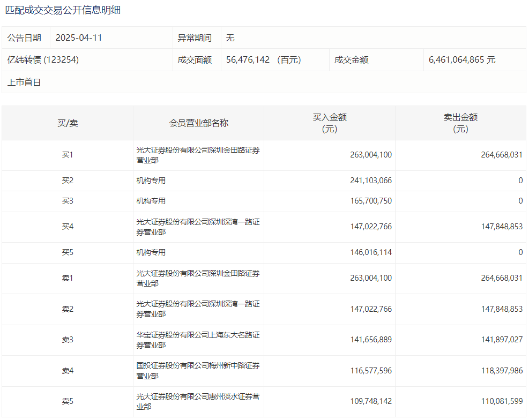
Task: Click the 卖出金额 (元) column header
Action: (x=460, y=123)
